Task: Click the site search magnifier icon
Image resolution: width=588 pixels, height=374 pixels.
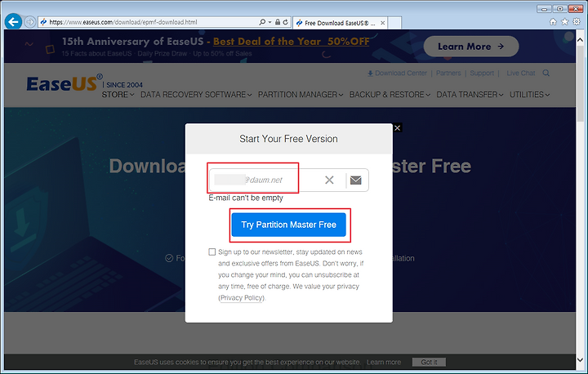Action: point(546,73)
